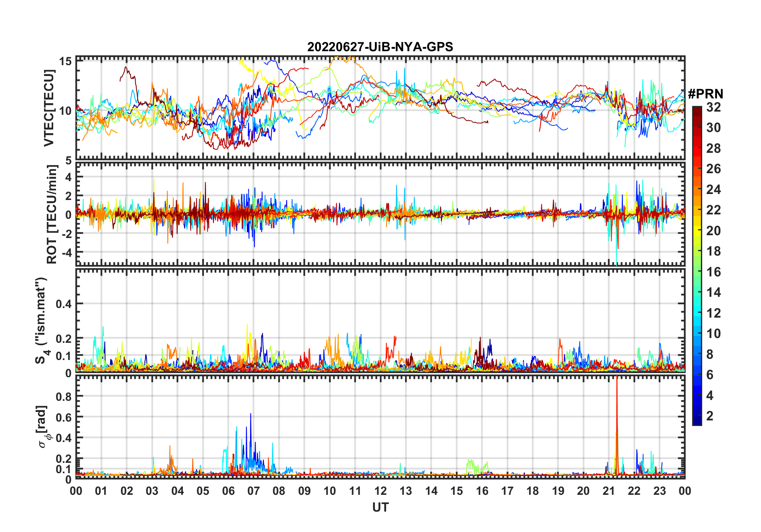Click the 5 tick on VTEC axis
This screenshot has height=532, width=761.
coord(69,161)
